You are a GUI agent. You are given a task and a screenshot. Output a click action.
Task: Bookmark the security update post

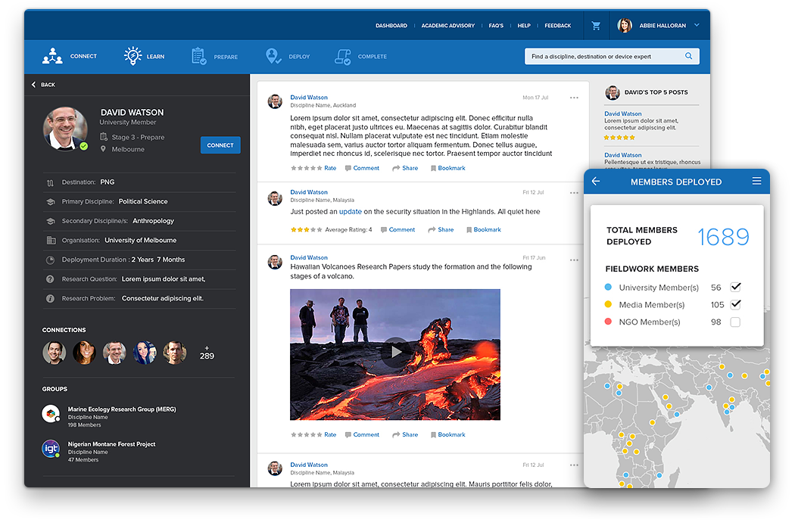[x=484, y=229]
